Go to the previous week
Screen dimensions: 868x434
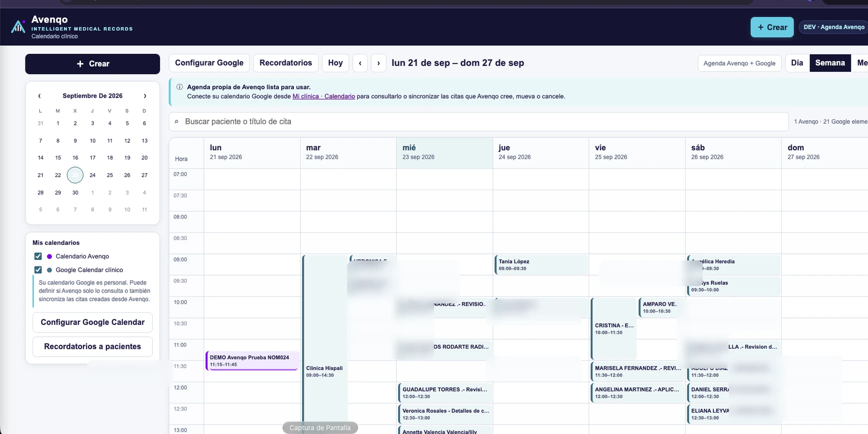click(360, 63)
